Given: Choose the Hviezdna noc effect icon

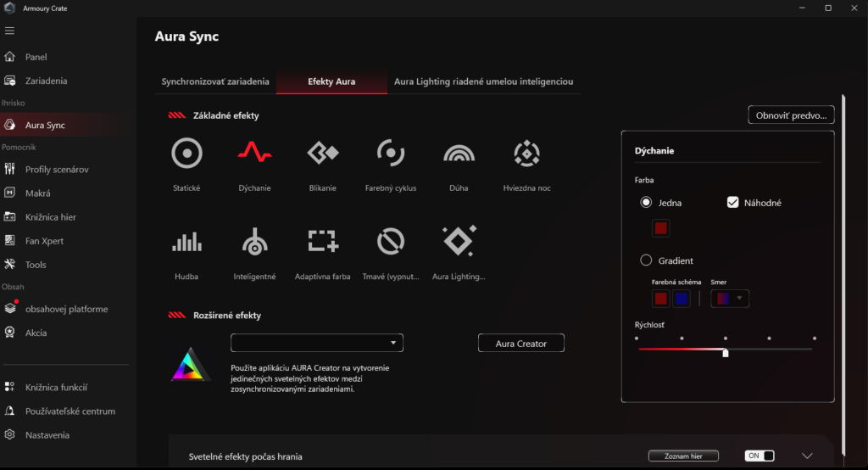Looking at the screenshot, I should pos(527,153).
